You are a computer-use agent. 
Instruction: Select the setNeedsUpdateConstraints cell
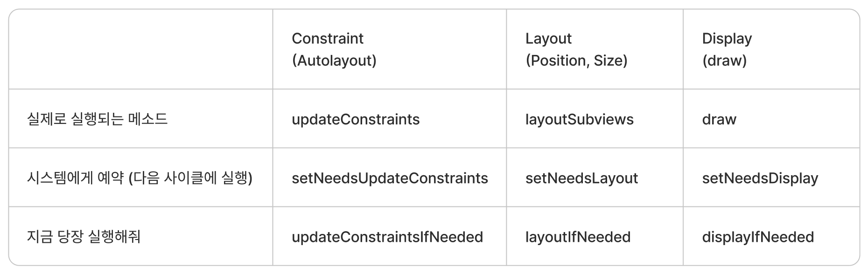point(390,178)
